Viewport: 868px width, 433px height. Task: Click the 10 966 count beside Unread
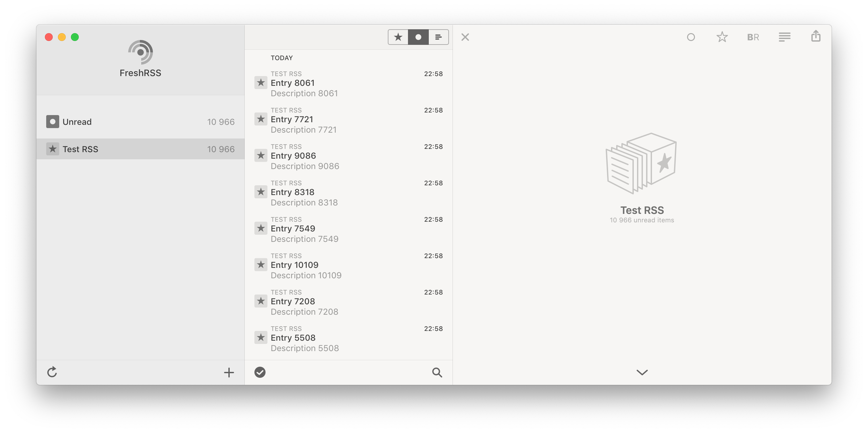(x=221, y=122)
